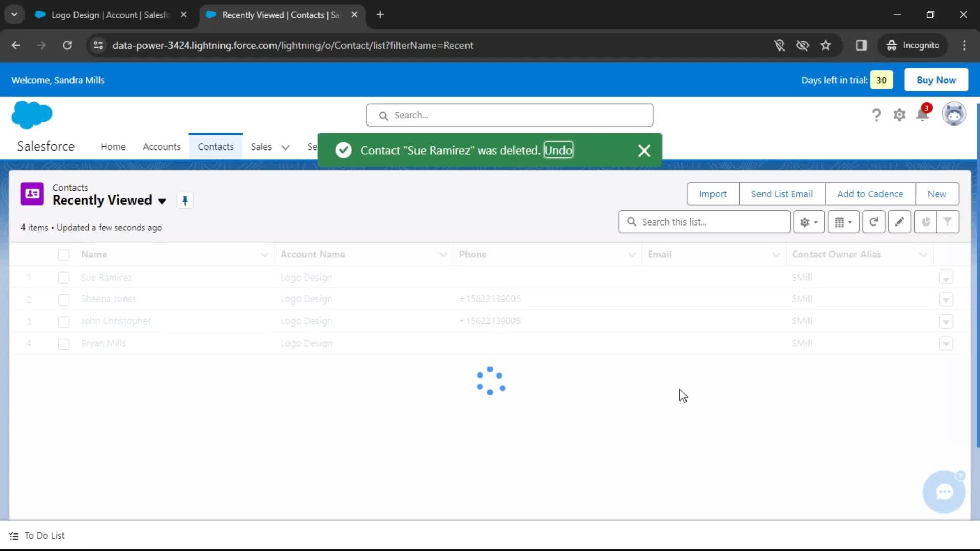Screen dimensions: 980x551
Task: Select the Bryan Mills row checkbox
Action: (x=64, y=344)
